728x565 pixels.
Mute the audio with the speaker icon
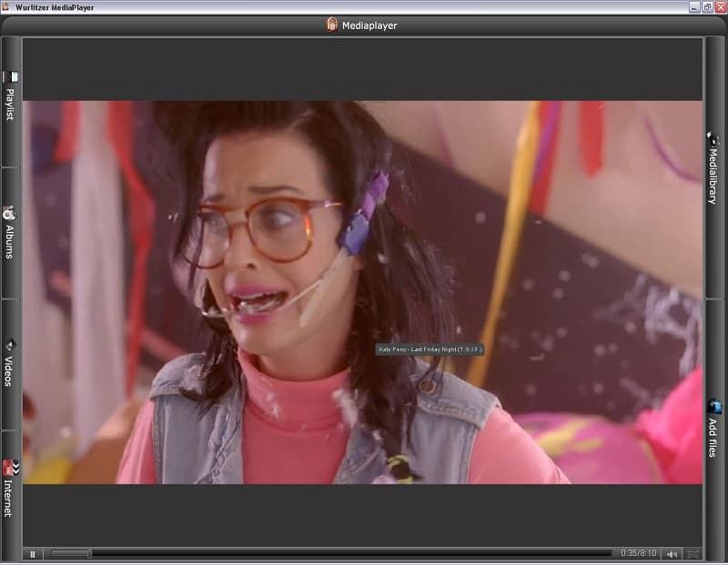click(672, 553)
